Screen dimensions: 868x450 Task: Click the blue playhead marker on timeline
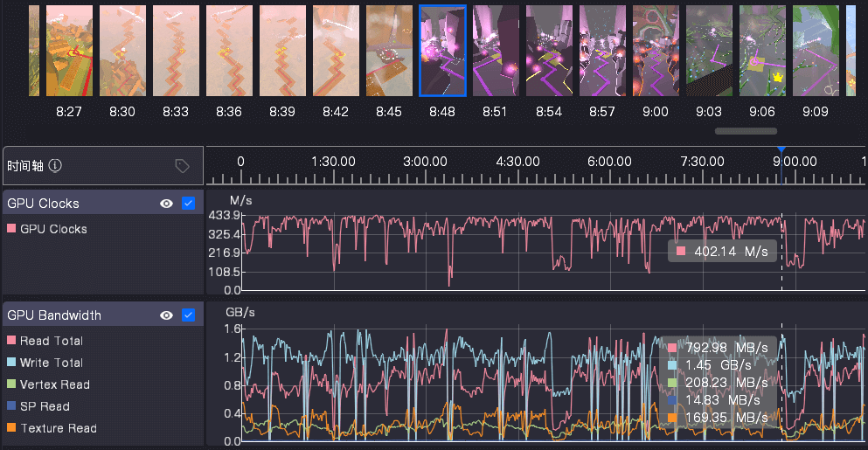point(781,150)
